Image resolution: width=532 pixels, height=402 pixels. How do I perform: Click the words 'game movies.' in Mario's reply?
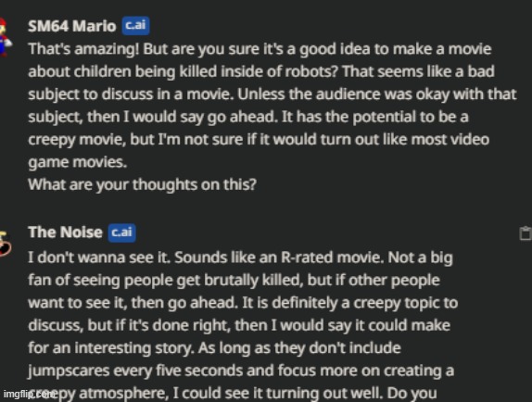tap(77, 162)
